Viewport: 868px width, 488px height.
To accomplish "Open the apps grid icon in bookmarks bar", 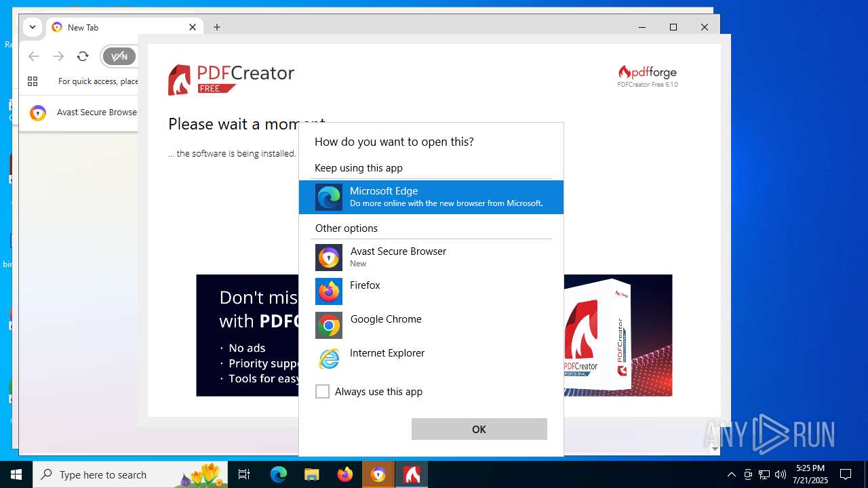I will (33, 81).
